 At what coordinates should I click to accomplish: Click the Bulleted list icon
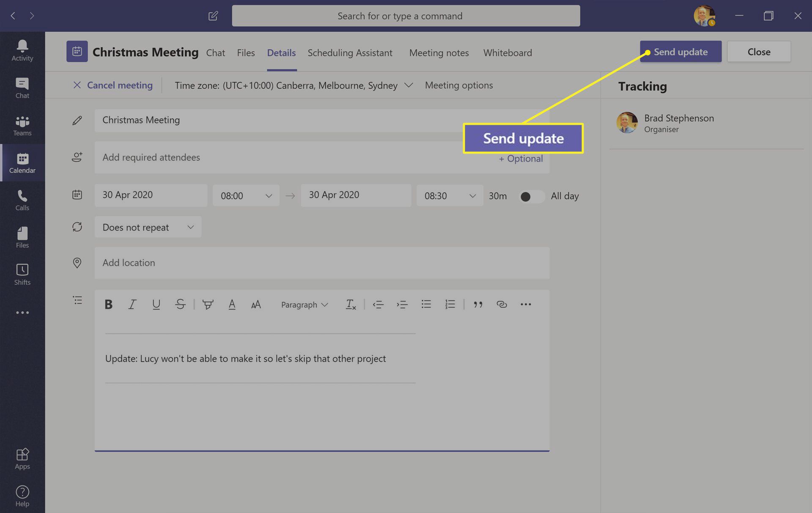426,303
